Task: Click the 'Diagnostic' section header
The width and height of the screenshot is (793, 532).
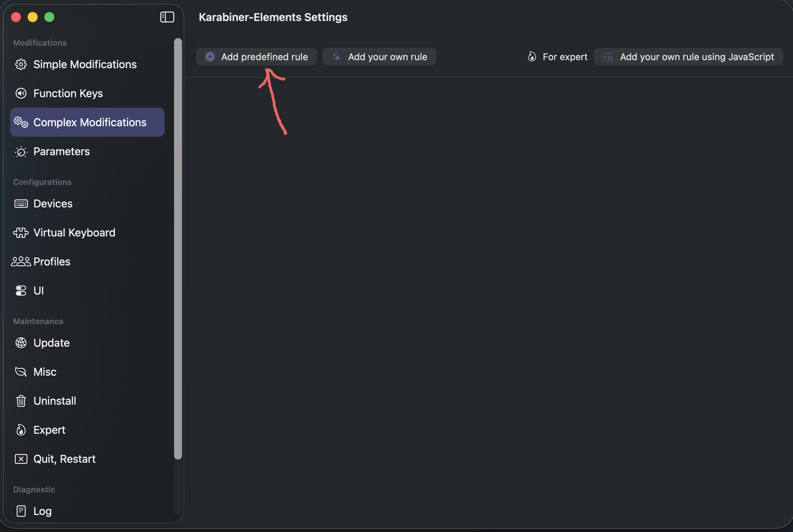Action: (x=34, y=490)
